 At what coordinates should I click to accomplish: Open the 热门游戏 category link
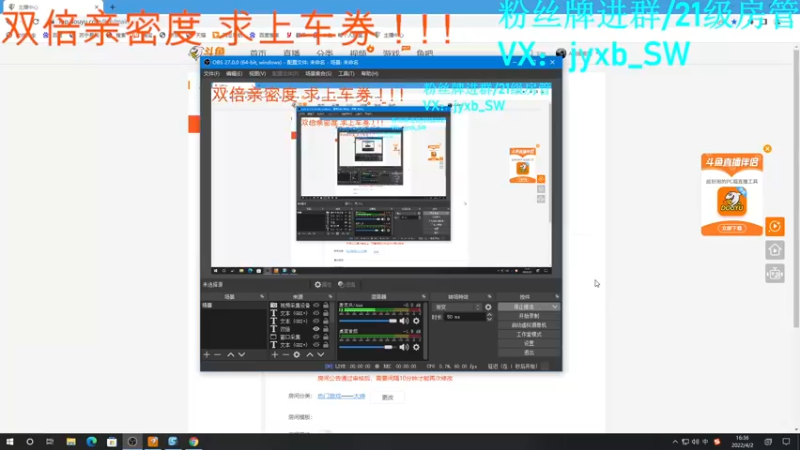[x=341, y=396]
